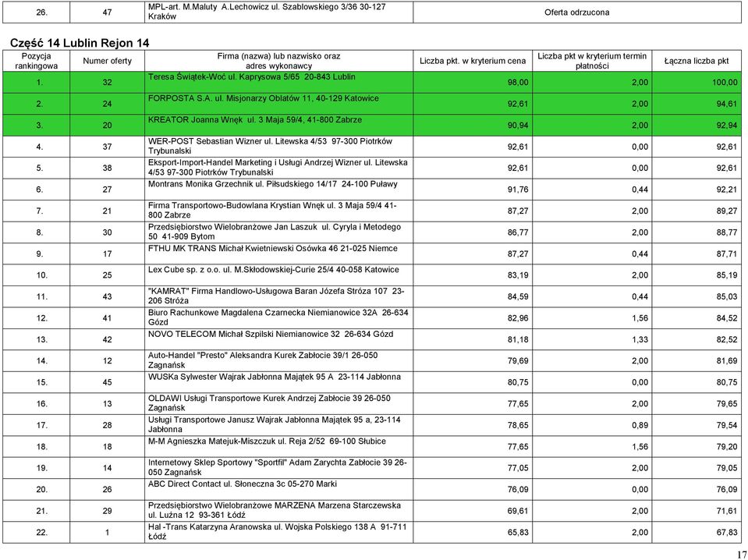The image size is (748, 560).
Task: Select 'Firma Transportowo-Budowlana Krystian Wnęk' cell
Action: (278, 211)
